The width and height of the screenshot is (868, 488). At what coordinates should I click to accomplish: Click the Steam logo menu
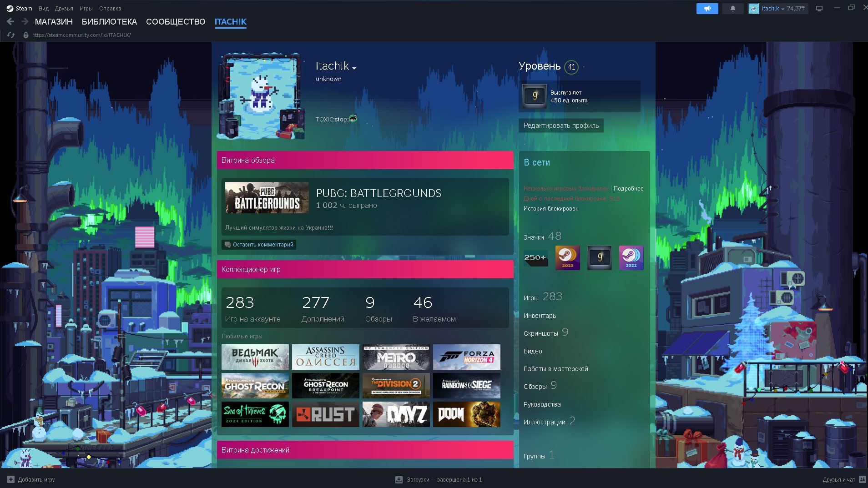tap(19, 8)
